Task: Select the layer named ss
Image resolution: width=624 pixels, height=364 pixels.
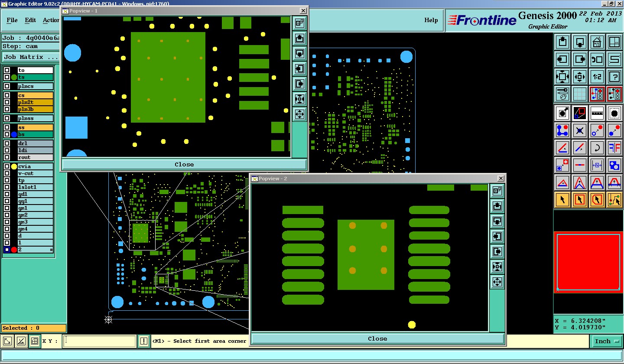Action: point(36,127)
